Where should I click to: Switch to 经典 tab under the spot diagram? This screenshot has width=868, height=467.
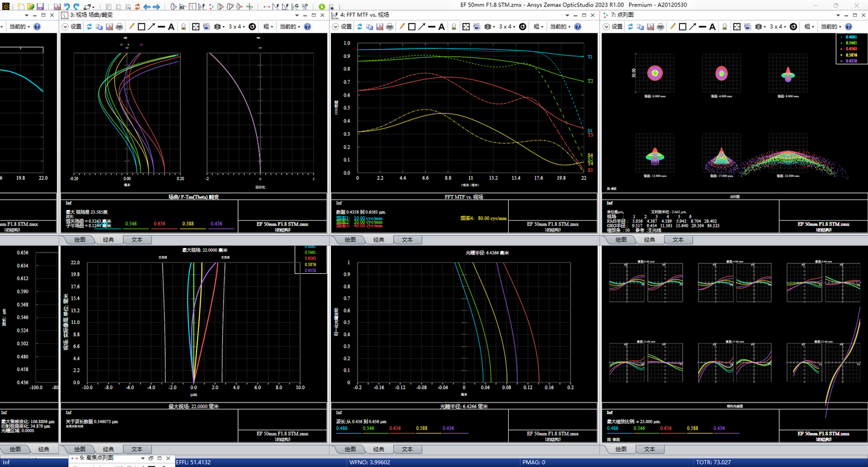pos(649,240)
